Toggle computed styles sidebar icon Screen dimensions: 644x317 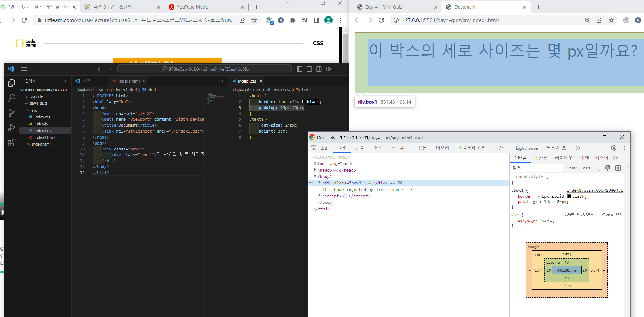point(618,168)
